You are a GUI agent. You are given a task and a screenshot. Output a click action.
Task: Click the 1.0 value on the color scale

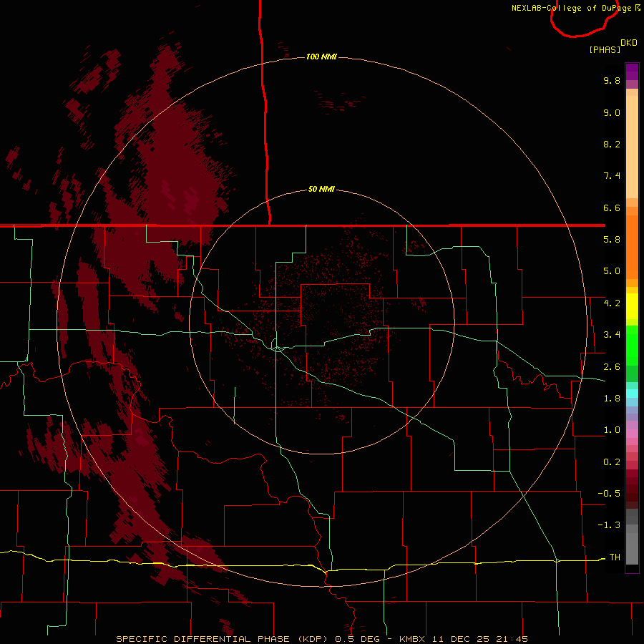coord(612,430)
